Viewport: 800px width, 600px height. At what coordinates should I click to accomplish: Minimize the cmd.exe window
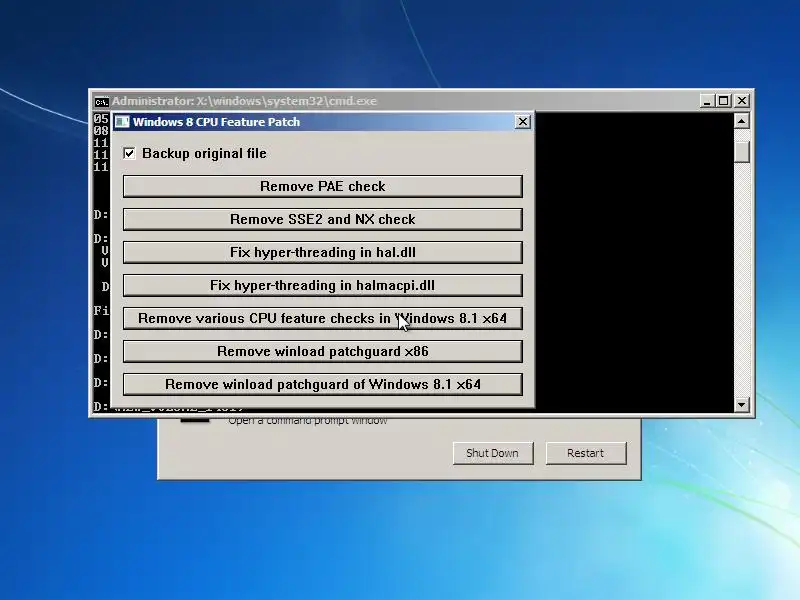tap(707, 101)
